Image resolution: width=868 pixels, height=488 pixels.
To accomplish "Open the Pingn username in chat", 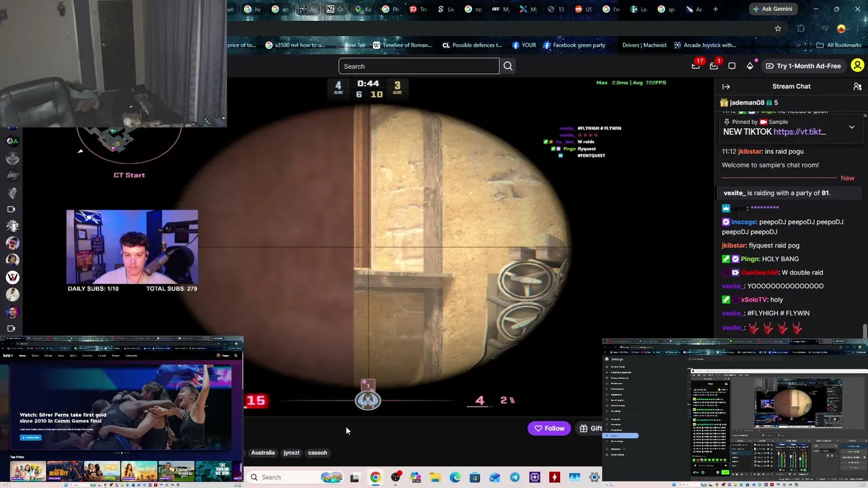I will click(x=750, y=259).
